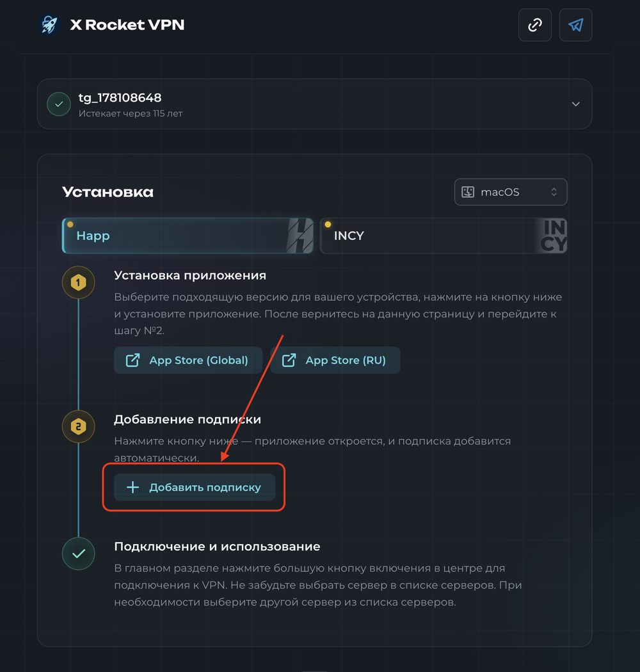The width and height of the screenshot is (640, 672).
Task: Click the Happ logo icon on tab
Action: click(x=300, y=236)
